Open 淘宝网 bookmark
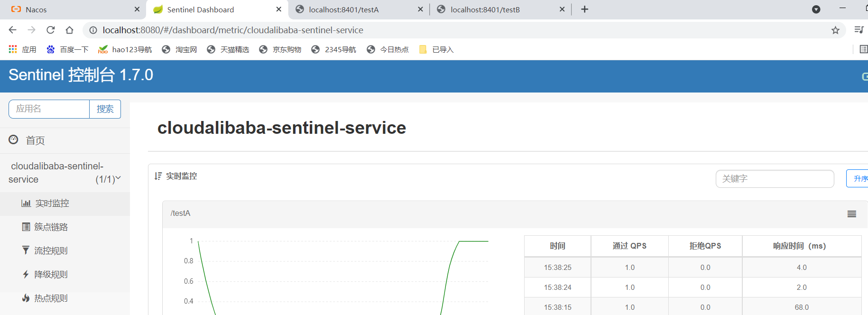This screenshot has height=315, width=868. click(x=179, y=49)
